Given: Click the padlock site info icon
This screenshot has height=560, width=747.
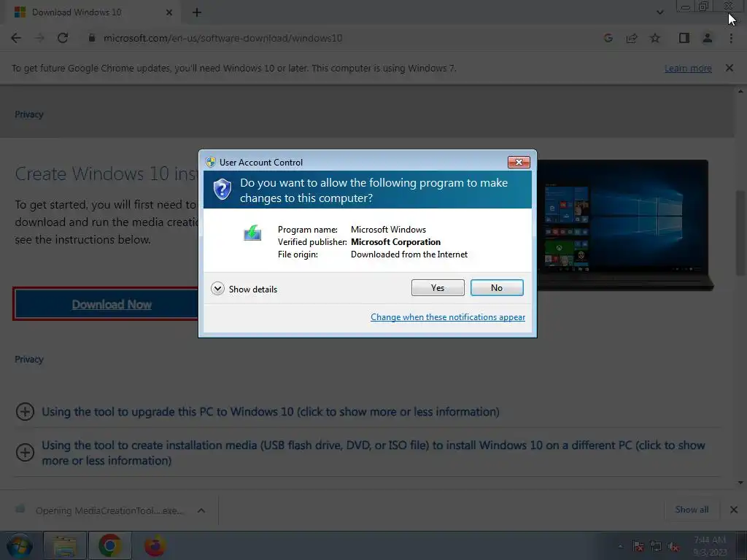Looking at the screenshot, I should pos(91,38).
